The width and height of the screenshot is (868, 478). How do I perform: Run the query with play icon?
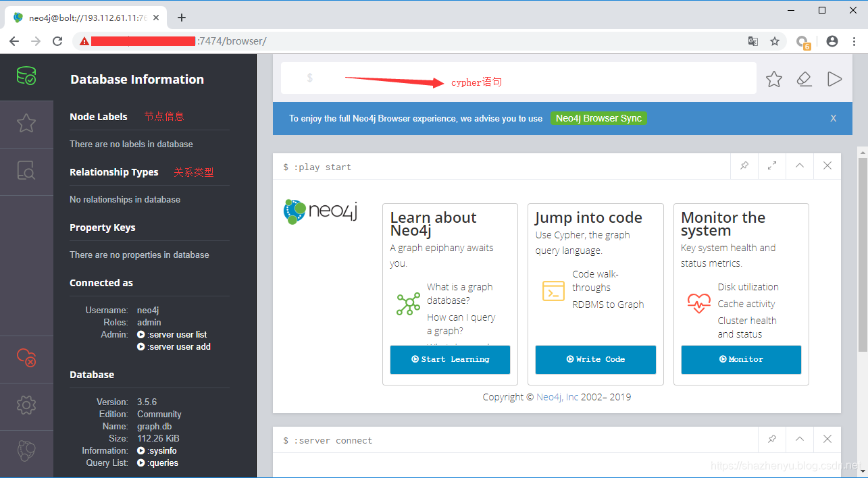tap(835, 79)
